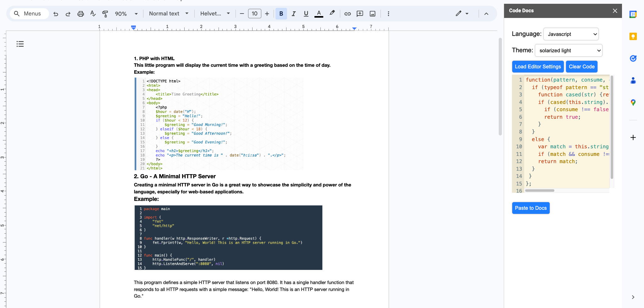
Task: Click the Insert link icon
Action: tap(347, 14)
